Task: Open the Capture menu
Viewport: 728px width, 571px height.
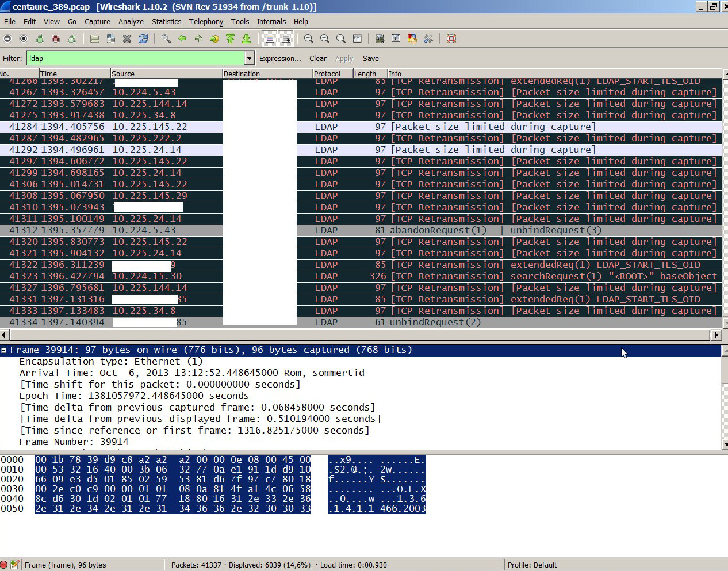Action: coord(97,22)
